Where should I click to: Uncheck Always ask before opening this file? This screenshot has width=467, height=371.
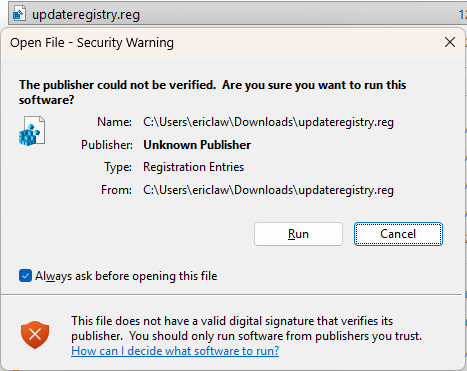click(25, 276)
